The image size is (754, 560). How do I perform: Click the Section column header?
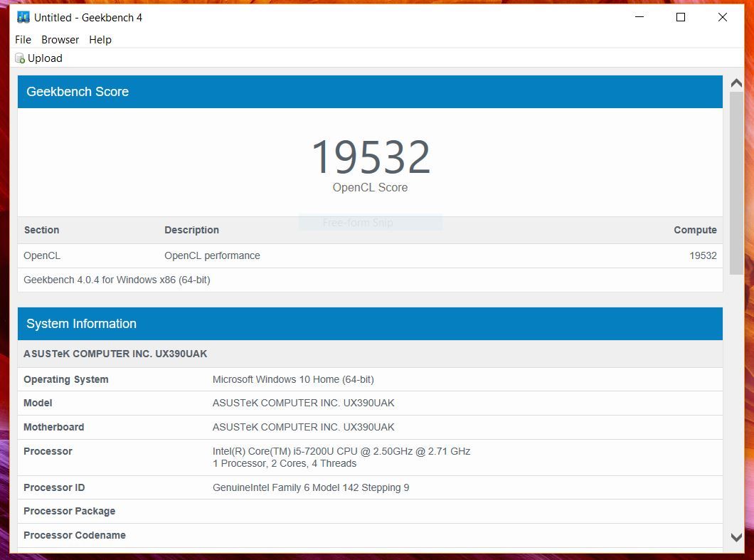tap(42, 230)
